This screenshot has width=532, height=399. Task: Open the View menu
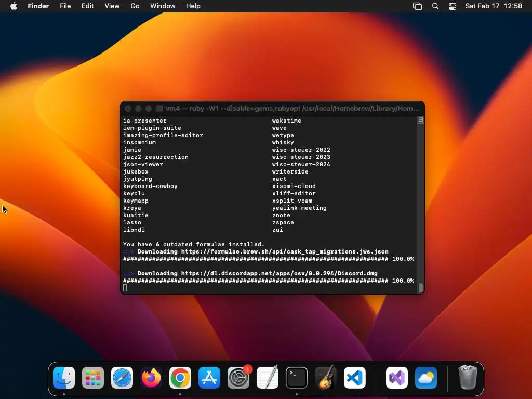[112, 6]
